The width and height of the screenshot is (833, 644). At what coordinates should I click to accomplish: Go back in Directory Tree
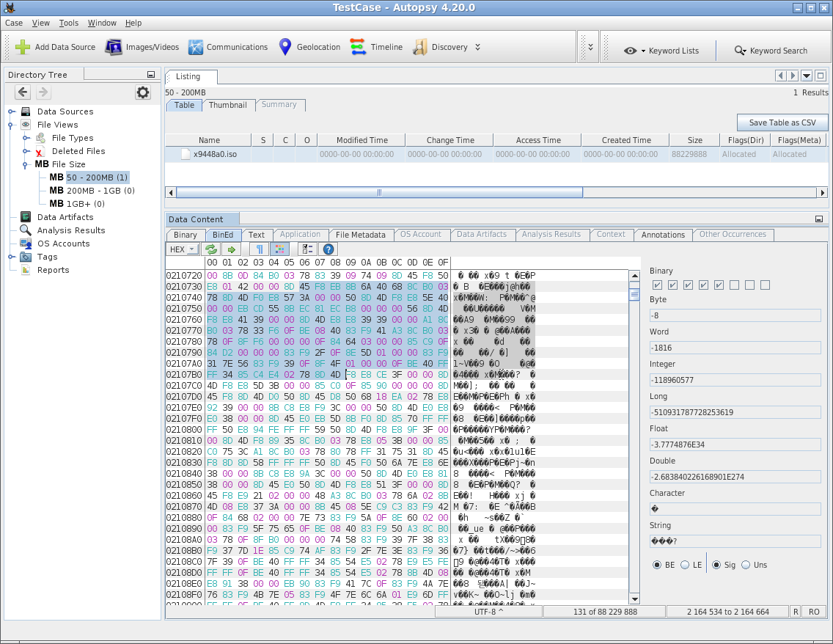(22, 92)
